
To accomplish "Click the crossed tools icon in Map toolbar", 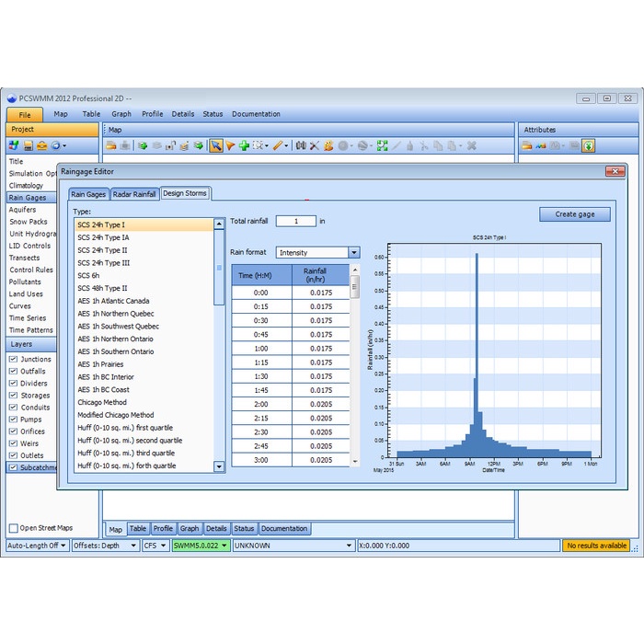I will [x=315, y=145].
